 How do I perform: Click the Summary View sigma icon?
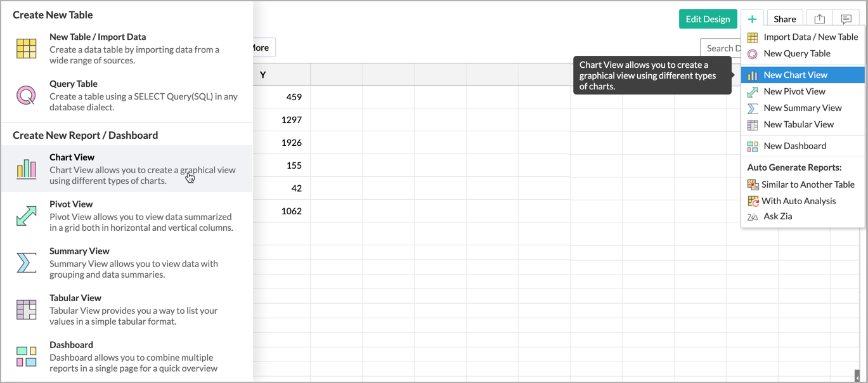coord(26,263)
